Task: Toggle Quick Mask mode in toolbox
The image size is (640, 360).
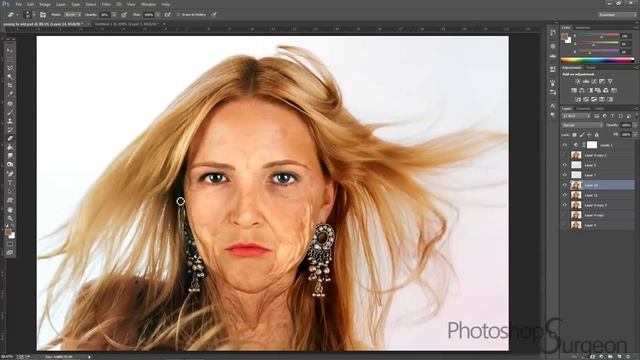Action: 10,244
